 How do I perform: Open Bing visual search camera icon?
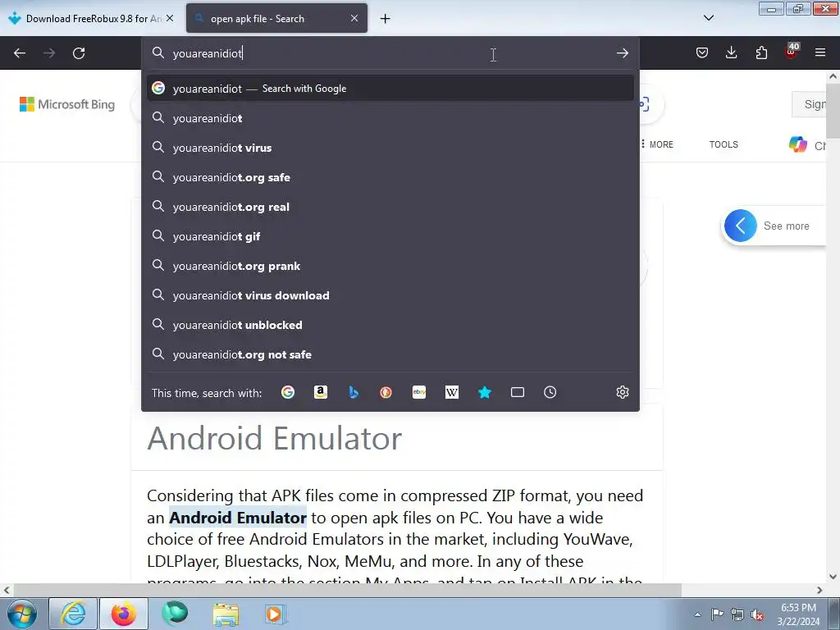[x=644, y=104]
